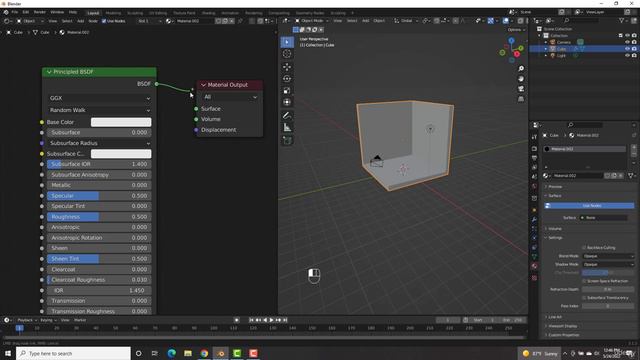Click the Windows search box
The image size is (640, 360).
click(73, 353)
